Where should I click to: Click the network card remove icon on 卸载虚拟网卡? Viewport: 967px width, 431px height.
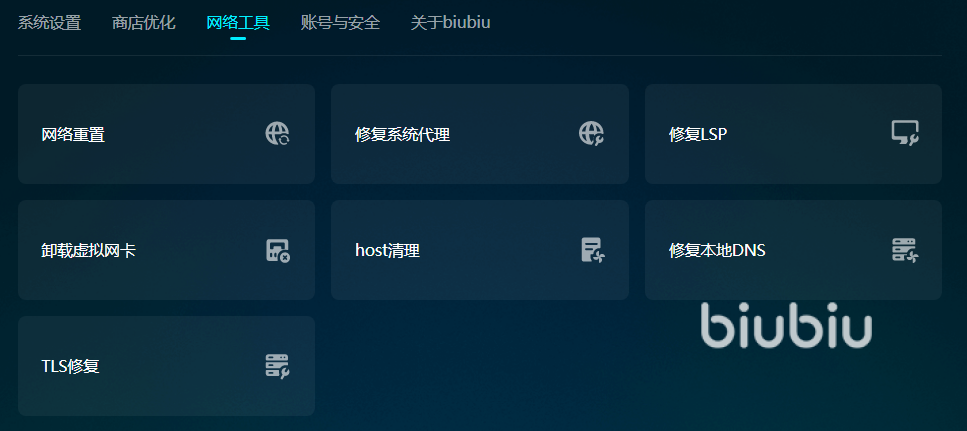(278, 250)
